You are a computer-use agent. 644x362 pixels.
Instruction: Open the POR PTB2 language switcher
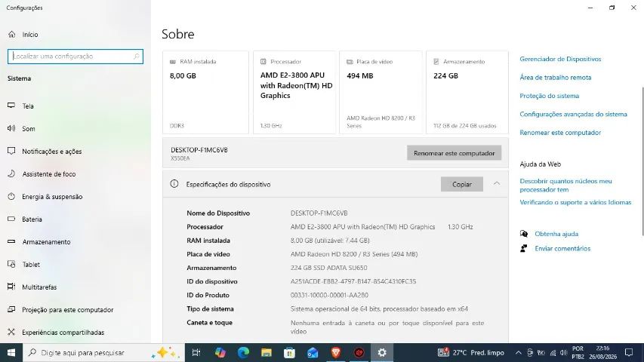(578, 352)
